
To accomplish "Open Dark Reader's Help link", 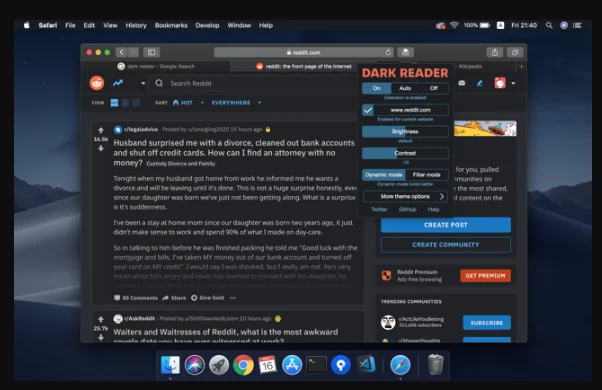I will coord(433,209).
